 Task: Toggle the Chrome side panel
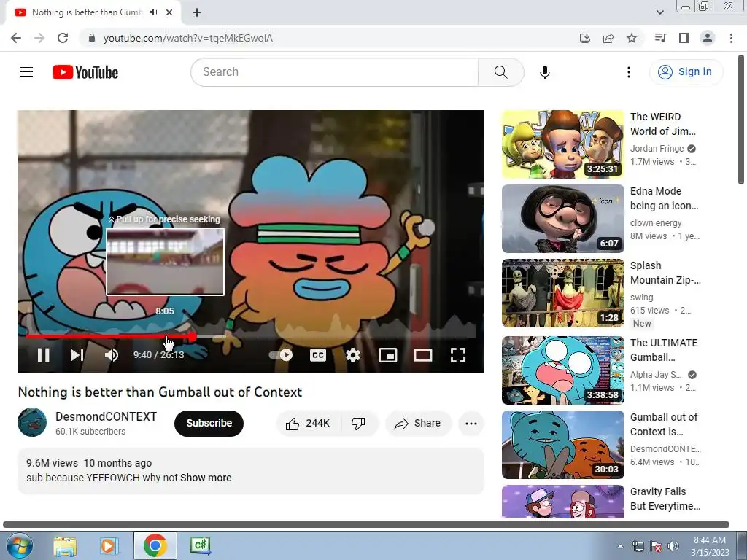click(684, 38)
